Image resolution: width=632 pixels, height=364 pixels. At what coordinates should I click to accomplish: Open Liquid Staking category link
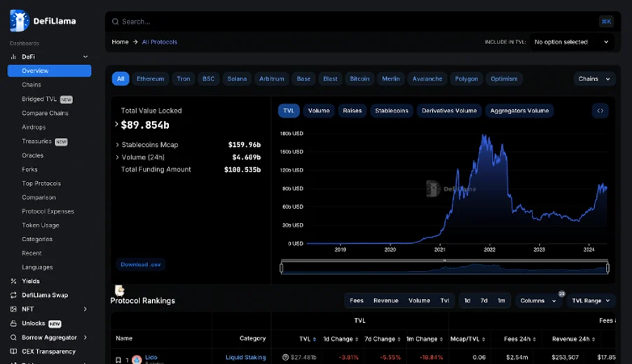pos(246,357)
